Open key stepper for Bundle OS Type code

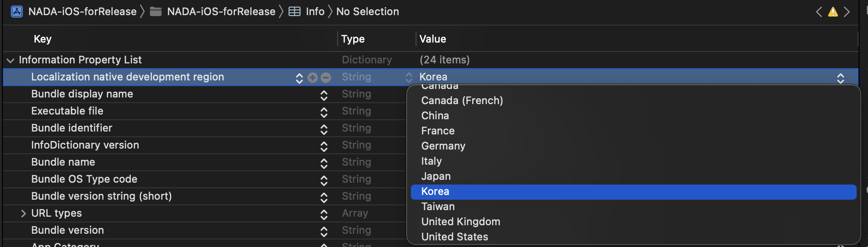tap(324, 180)
